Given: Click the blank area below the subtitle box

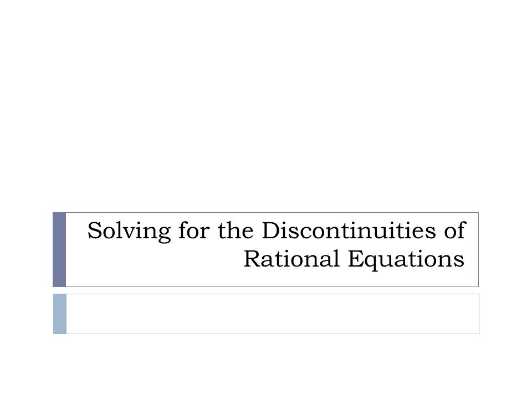Looking at the screenshot, I should [266, 366].
